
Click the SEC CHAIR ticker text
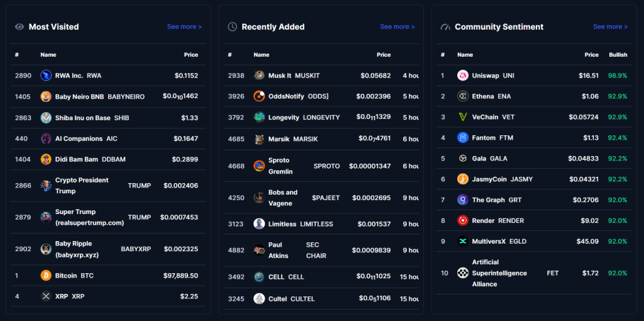(x=316, y=251)
